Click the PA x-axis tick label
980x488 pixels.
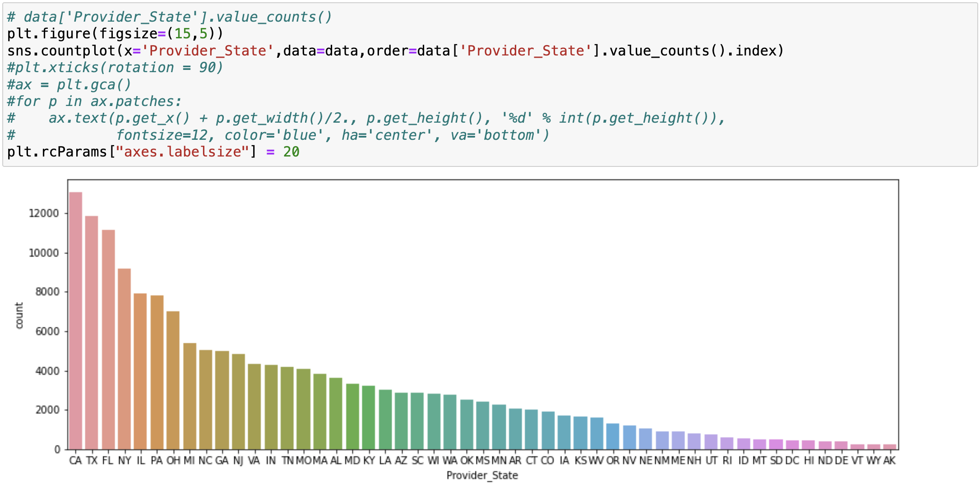(x=157, y=460)
